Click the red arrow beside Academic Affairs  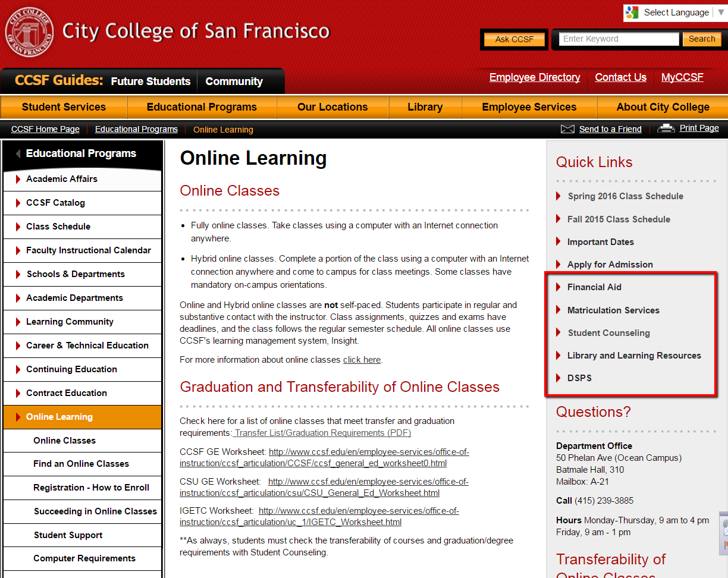[x=18, y=179]
